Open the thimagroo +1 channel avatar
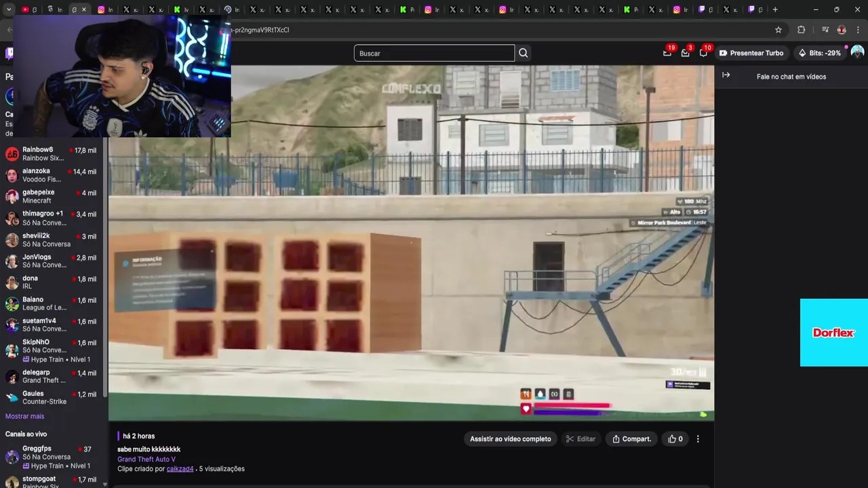 tap(12, 218)
